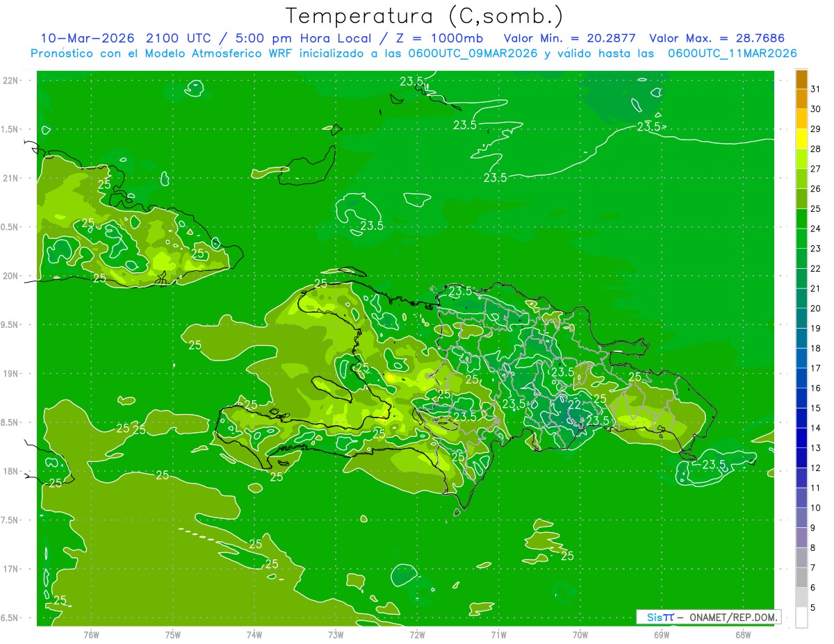
Task: Click the yellow legend swatch between 28 and 29
Action: click(x=801, y=139)
